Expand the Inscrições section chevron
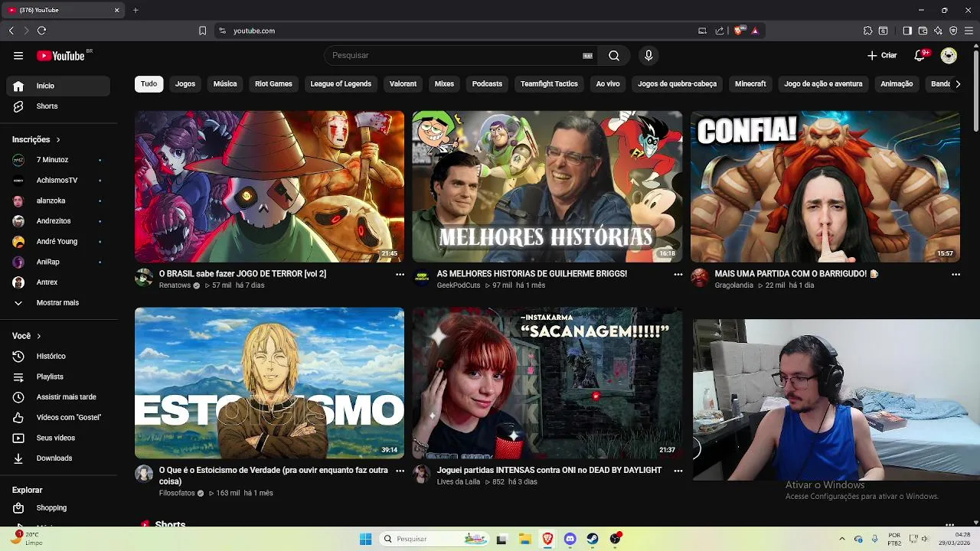The width and height of the screenshot is (980, 551). 58,139
